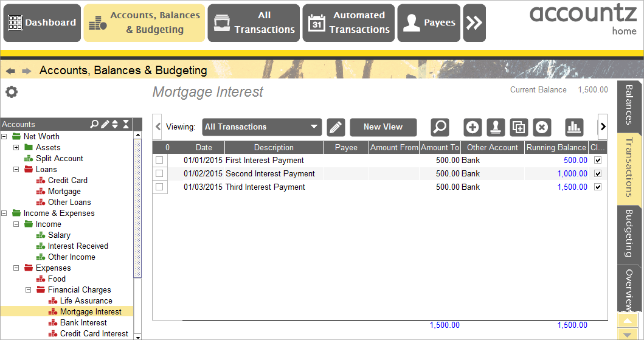
Task: Search accounts with magnifier in Accounts header
Action: tap(94, 124)
